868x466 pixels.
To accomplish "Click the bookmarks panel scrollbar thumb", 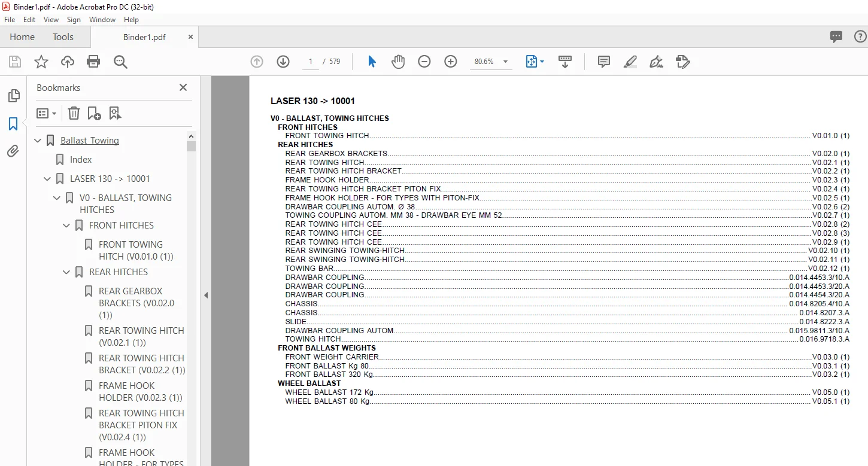I will 192,147.
